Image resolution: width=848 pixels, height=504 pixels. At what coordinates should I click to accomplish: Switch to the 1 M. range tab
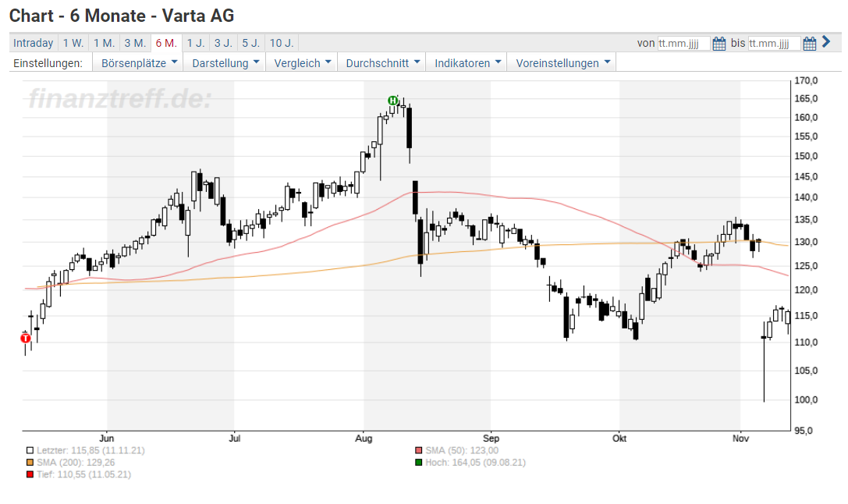click(x=104, y=43)
